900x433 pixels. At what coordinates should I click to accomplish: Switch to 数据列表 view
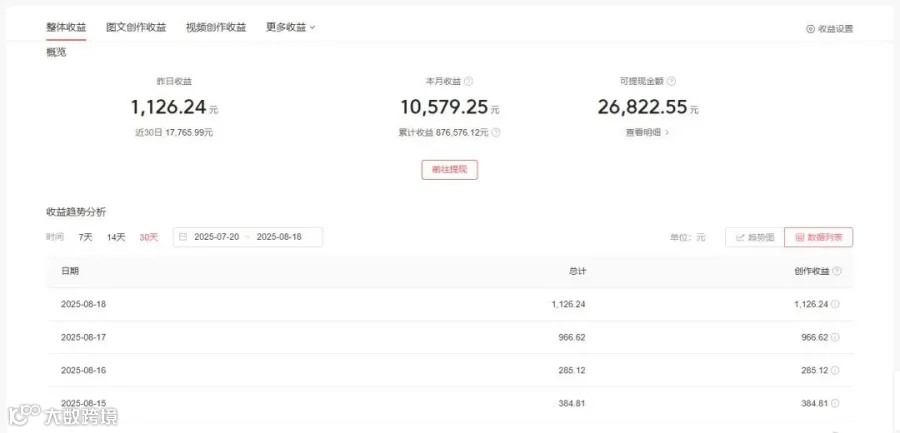point(818,237)
